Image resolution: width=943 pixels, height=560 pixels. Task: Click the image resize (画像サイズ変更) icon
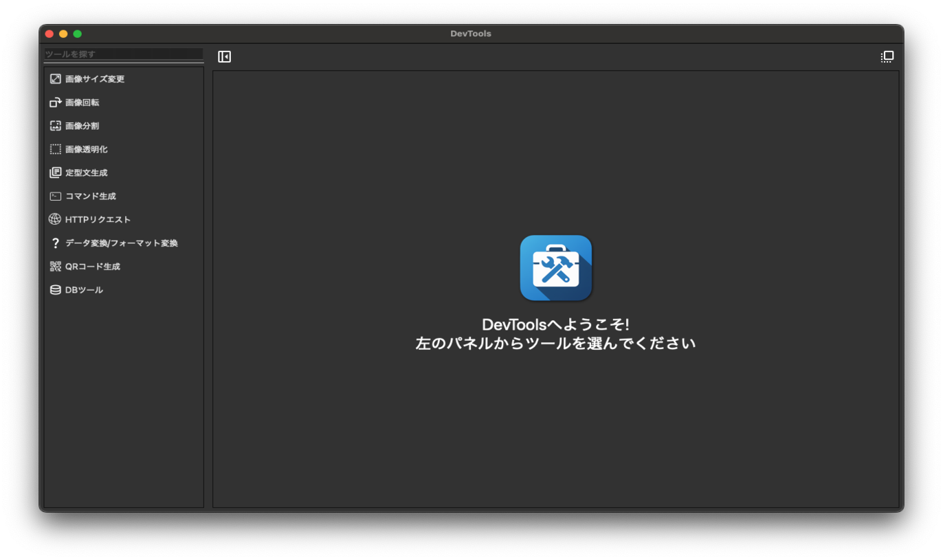click(x=56, y=79)
